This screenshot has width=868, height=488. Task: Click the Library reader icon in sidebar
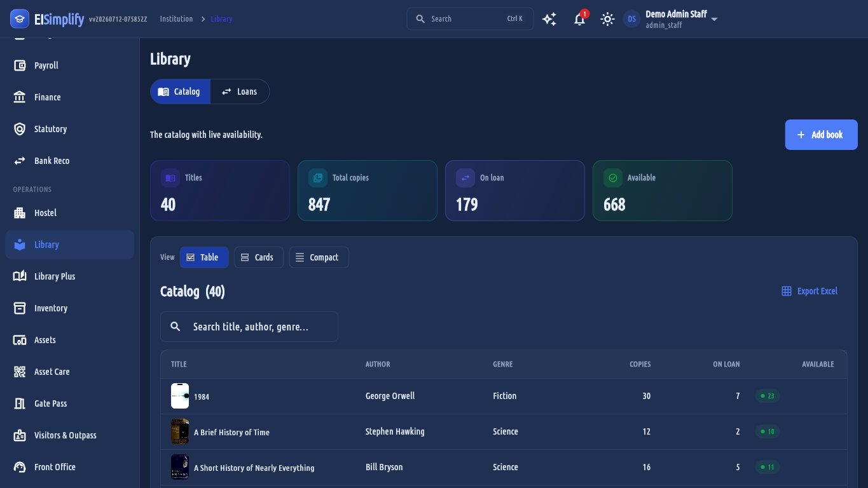(20, 245)
